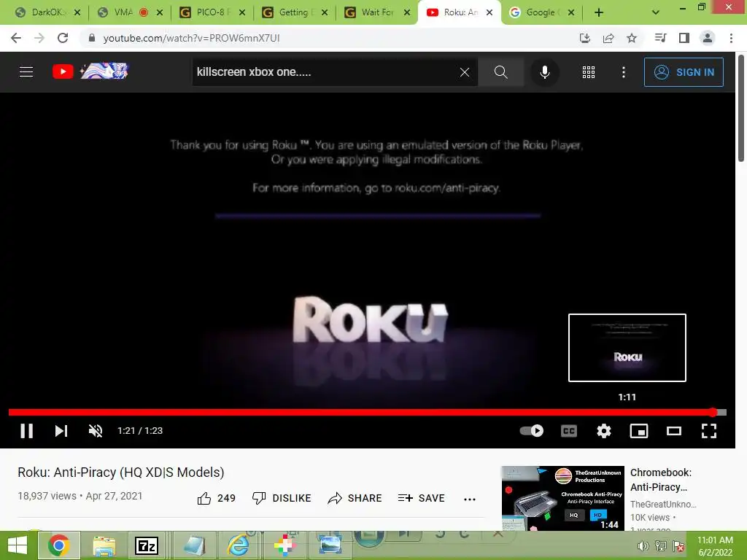The image size is (747, 560).
Task: Like the video with thumbs up
Action: click(216, 498)
